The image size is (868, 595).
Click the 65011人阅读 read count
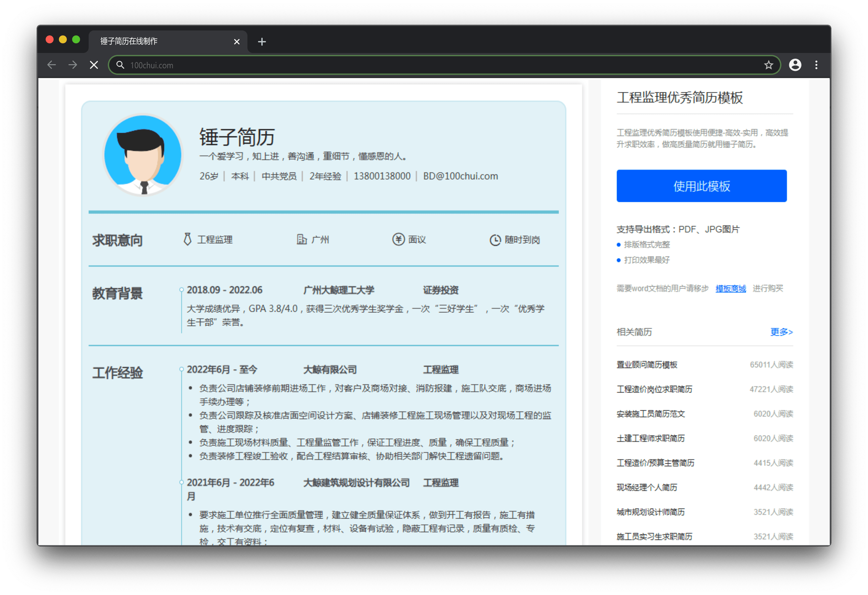tap(771, 365)
